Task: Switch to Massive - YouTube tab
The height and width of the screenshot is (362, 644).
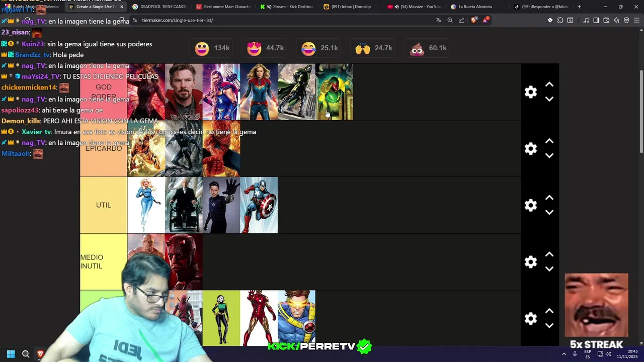Action: [x=415, y=7]
